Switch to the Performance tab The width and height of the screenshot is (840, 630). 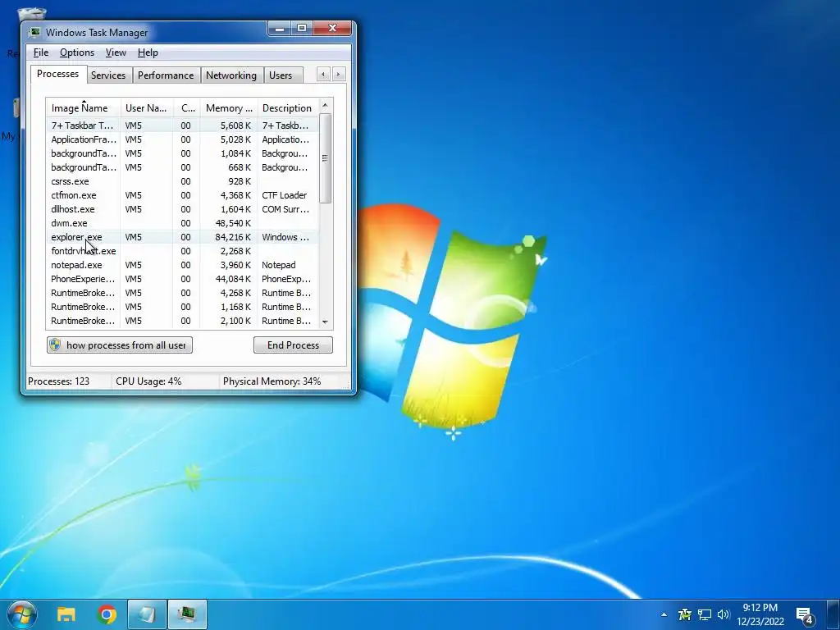[x=166, y=75]
